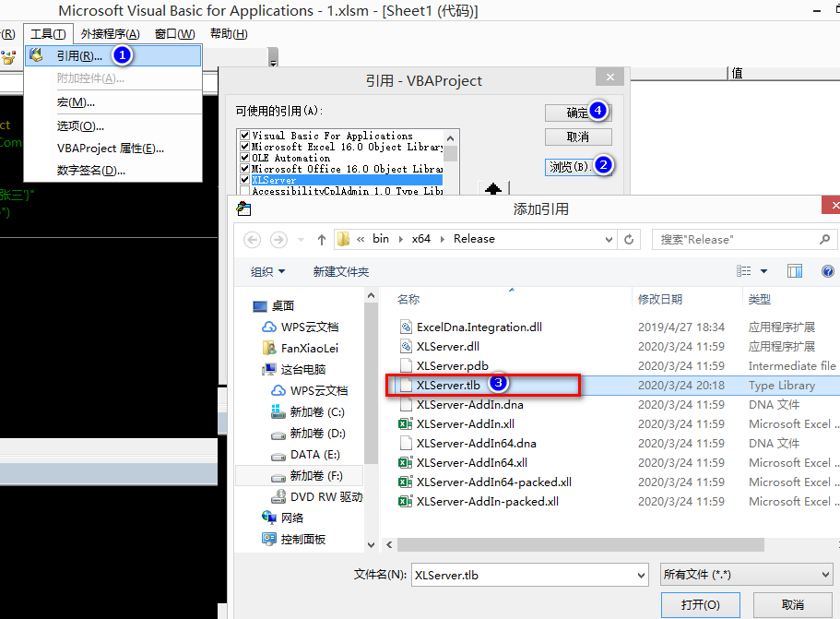Open the 工具(T) menu
840x619 pixels.
tap(48, 34)
